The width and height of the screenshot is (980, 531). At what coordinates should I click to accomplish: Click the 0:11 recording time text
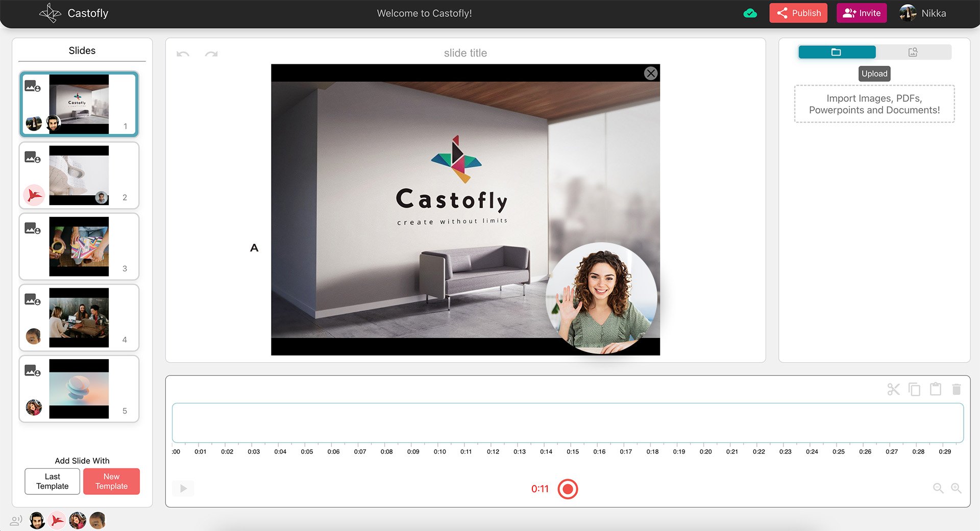(x=540, y=489)
